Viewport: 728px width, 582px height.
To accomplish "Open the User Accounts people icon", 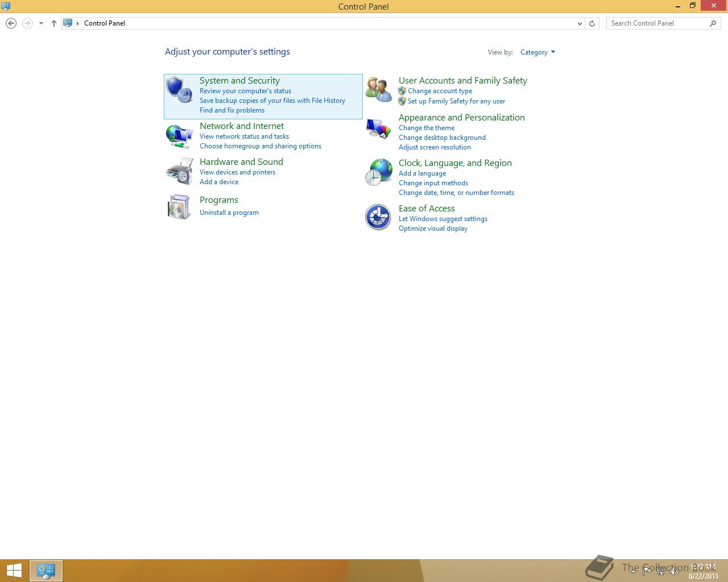I will point(379,90).
